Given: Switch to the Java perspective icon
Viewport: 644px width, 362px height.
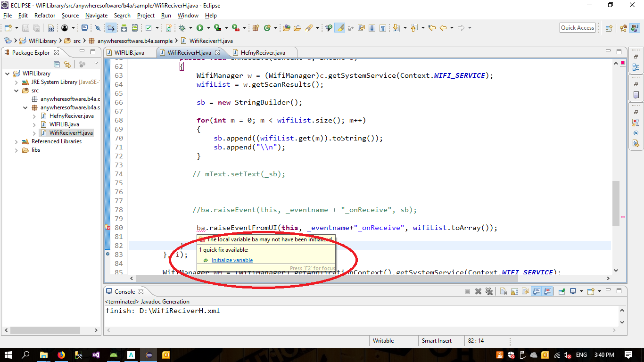Looking at the screenshot, I should click(x=635, y=28).
